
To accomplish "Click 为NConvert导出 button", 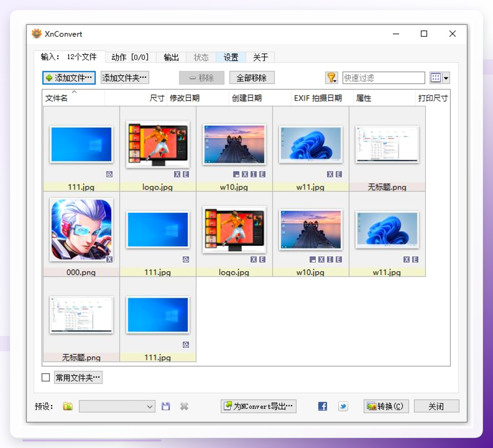I will (258, 406).
